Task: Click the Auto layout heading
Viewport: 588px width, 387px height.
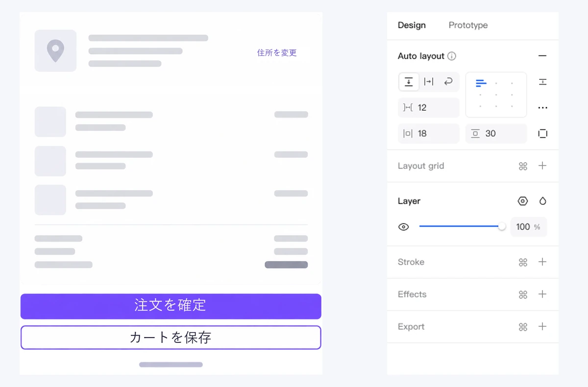Action: coord(421,56)
